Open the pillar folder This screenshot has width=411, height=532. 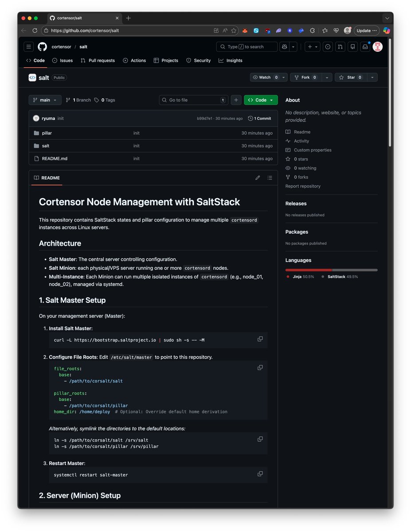47,133
